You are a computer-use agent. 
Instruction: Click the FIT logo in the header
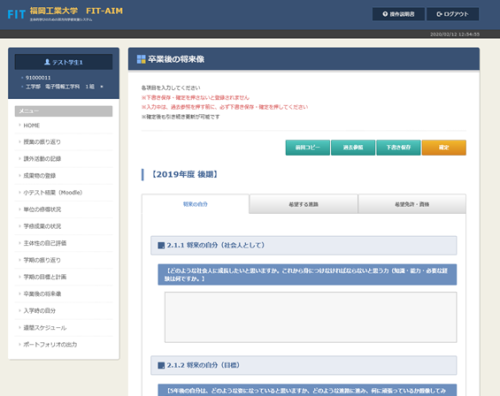pyautogui.click(x=16, y=14)
